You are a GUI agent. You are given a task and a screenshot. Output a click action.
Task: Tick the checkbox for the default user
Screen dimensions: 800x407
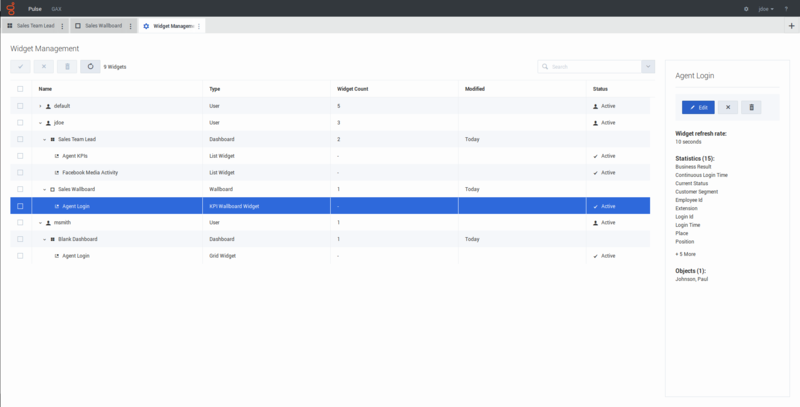[20, 106]
